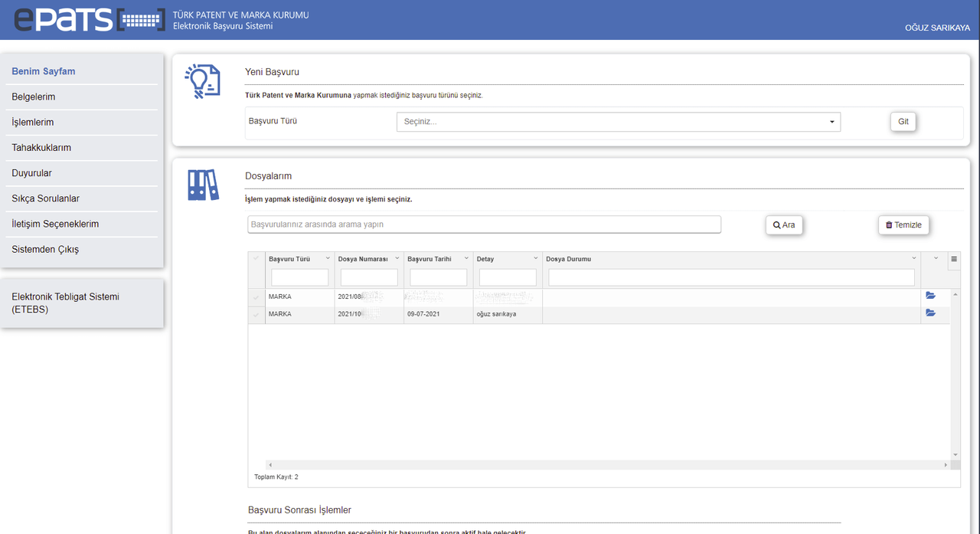Sort by Başvuru Tarihi column header
980x534 pixels.
pyautogui.click(x=430, y=259)
